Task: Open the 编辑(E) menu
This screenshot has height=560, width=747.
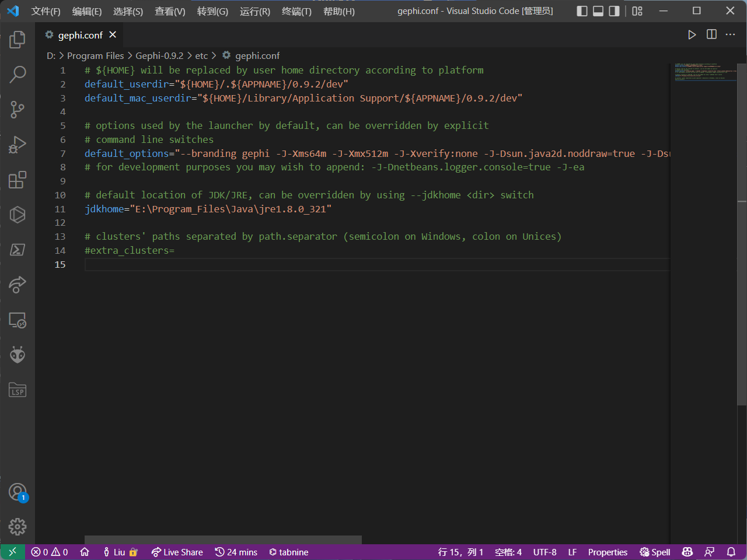Action: pyautogui.click(x=87, y=11)
